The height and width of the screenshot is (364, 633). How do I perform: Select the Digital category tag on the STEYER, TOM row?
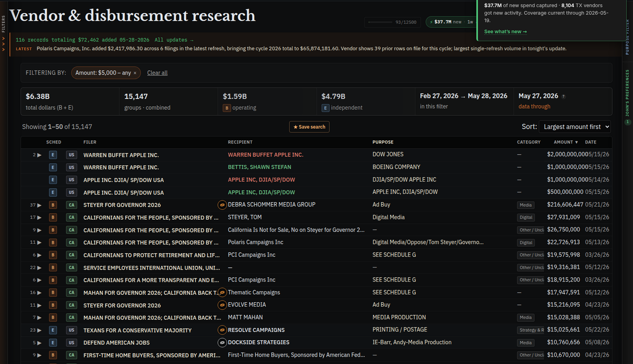[526, 218]
